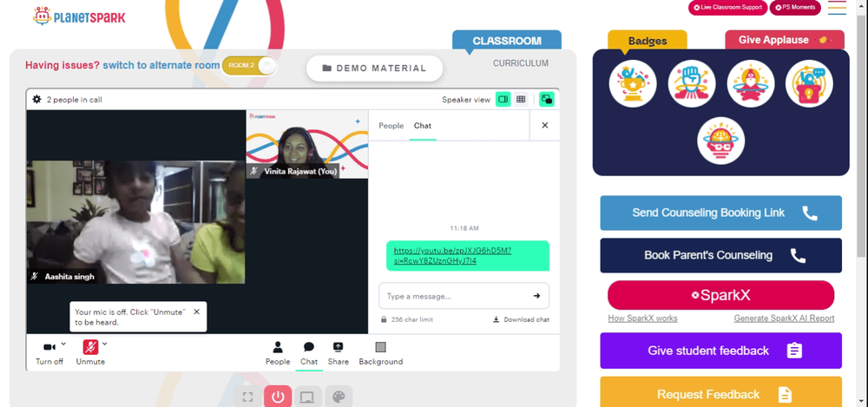The height and width of the screenshot is (407, 868).
Task: Click the PlanetSpark logo
Action: (79, 16)
